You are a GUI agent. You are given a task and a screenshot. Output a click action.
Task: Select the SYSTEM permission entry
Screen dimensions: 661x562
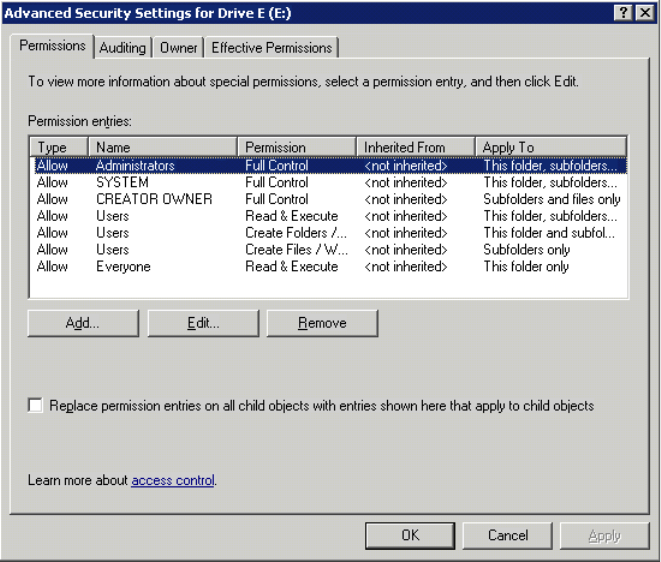click(122, 183)
